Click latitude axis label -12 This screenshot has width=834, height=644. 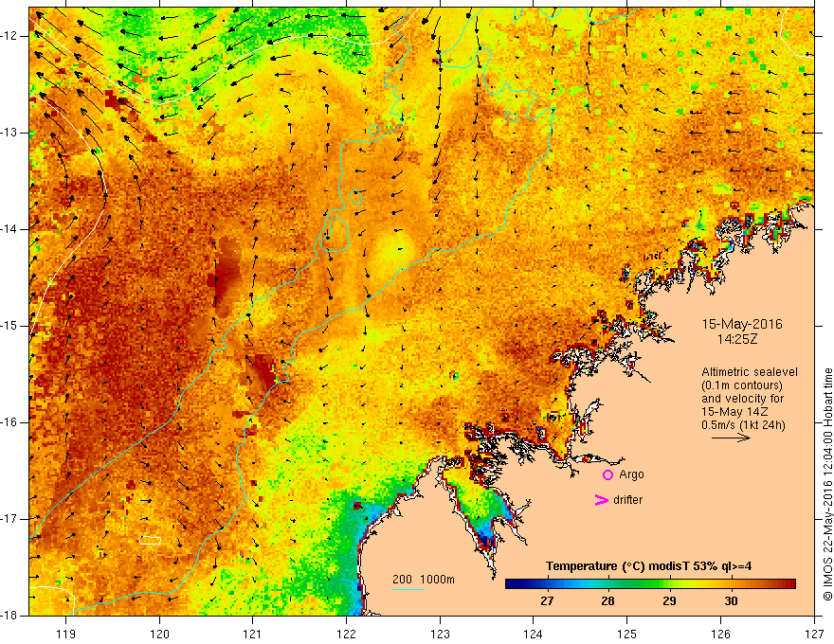point(9,36)
